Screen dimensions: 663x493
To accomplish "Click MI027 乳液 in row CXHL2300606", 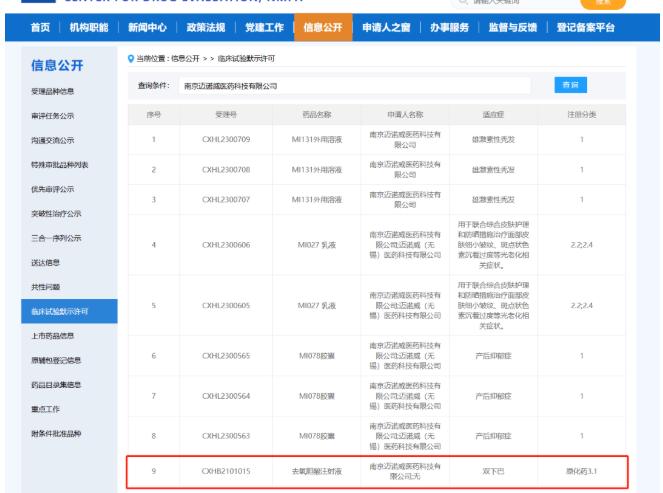I will (317, 245).
